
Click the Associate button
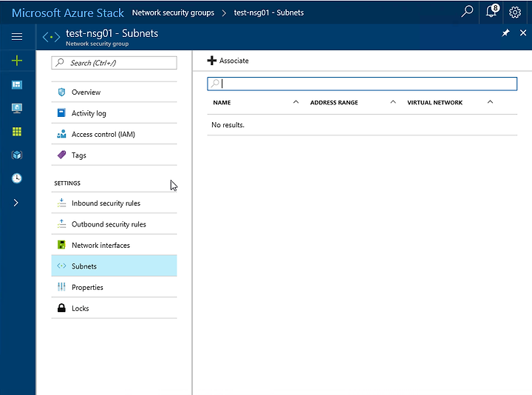pos(228,61)
